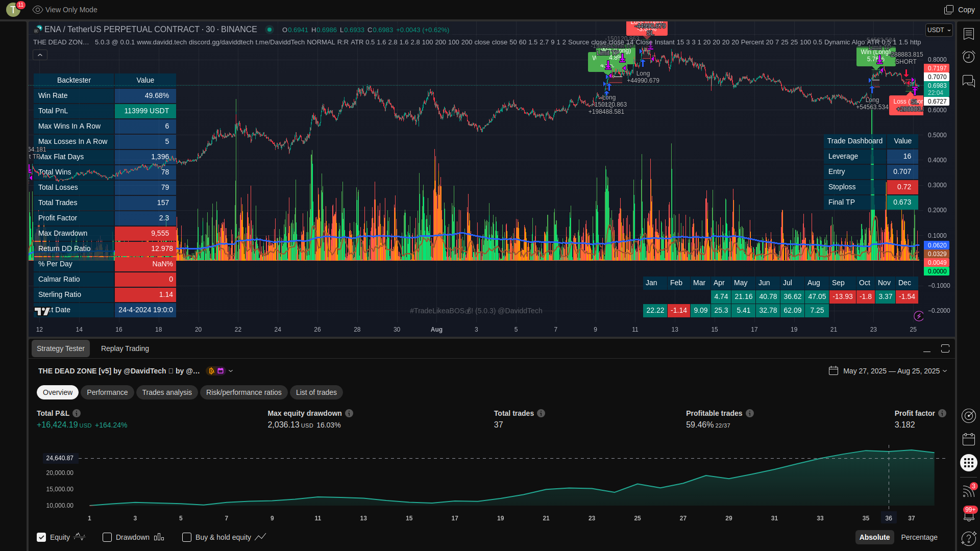Click the red 0.7197 price label
The width and height of the screenshot is (980, 551).
pyautogui.click(x=937, y=68)
